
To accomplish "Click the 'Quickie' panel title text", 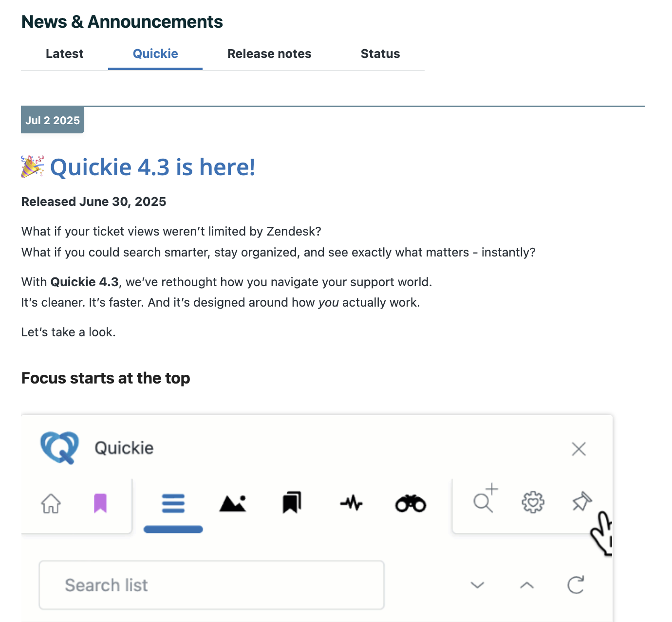I will point(124,448).
